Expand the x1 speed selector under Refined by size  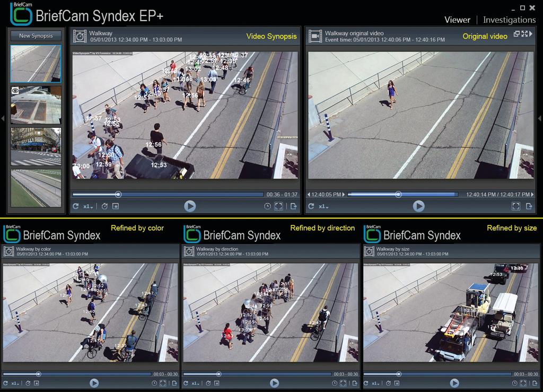point(374,384)
